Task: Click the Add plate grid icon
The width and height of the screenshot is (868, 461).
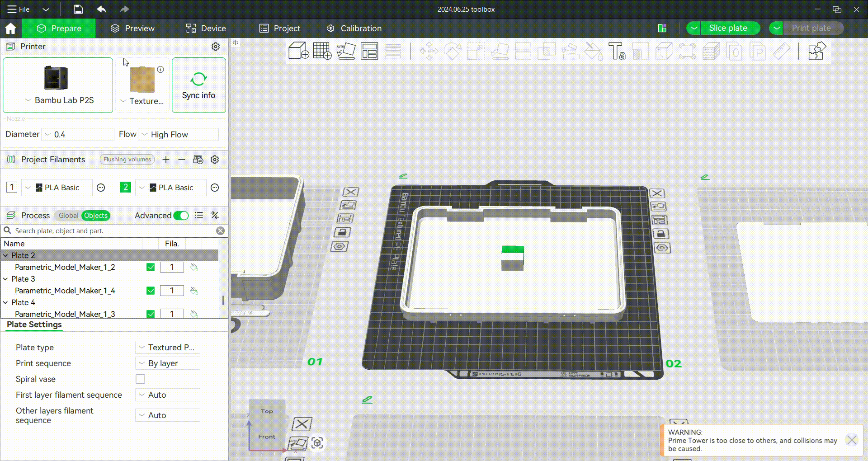Action: point(322,51)
